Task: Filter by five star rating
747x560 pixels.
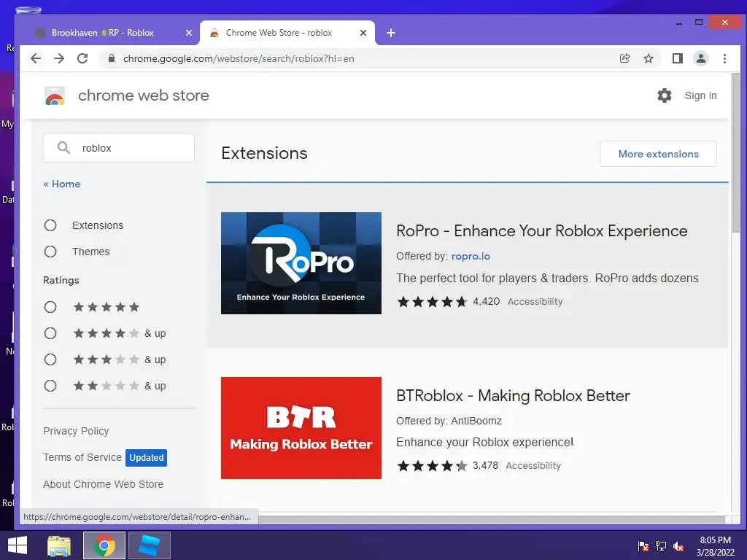Action: tap(50, 307)
